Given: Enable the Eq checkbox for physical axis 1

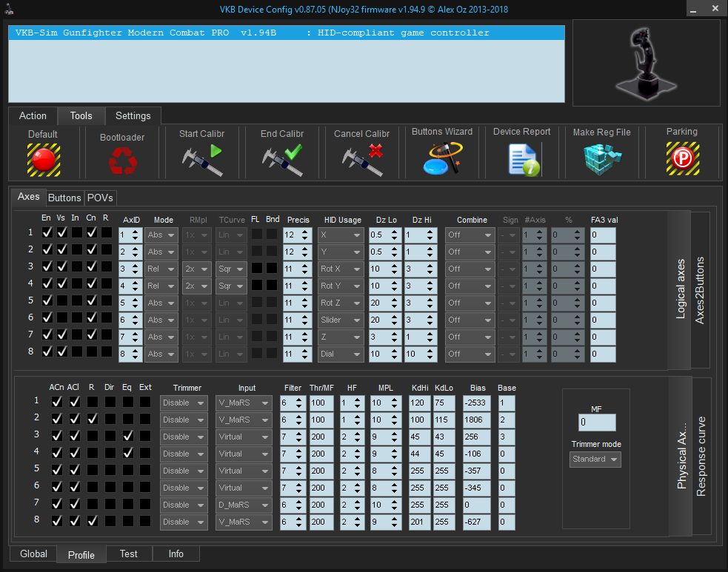Looking at the screenshot, I should click(128, 402).
